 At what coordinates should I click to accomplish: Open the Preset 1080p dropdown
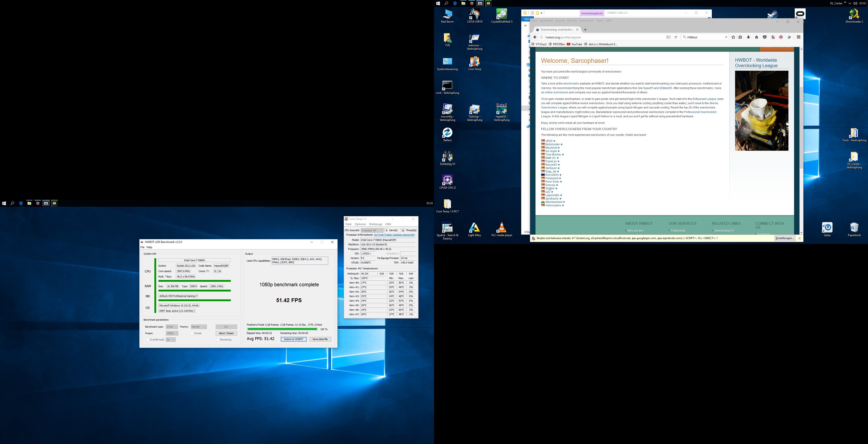(172, 334)
